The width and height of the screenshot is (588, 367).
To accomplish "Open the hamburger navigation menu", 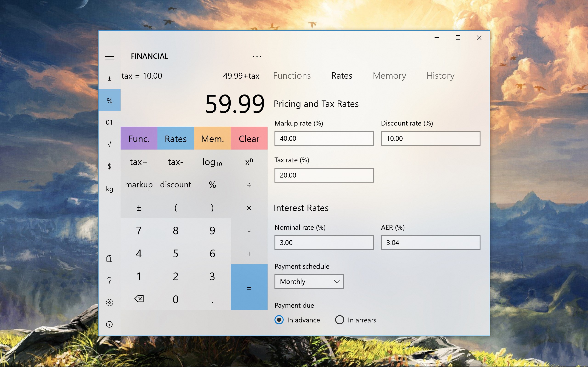I will tap(109, 56).
